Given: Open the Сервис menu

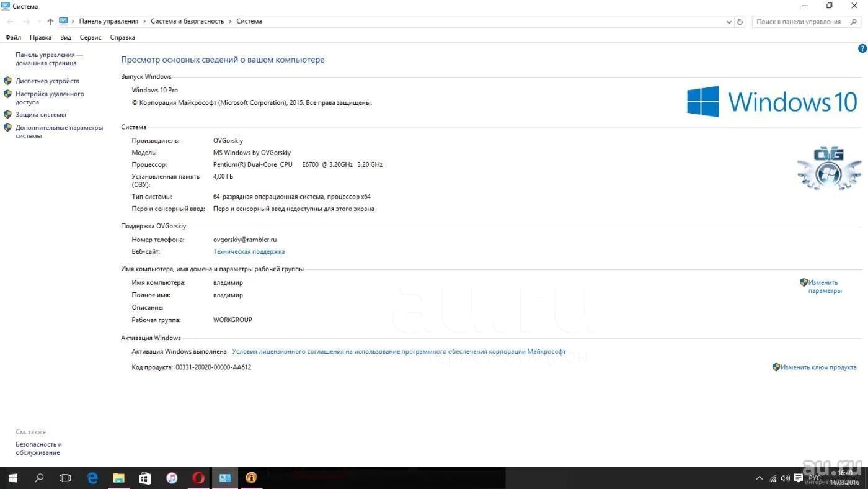Looking at the screenshot, I should [x=91, y=37].
